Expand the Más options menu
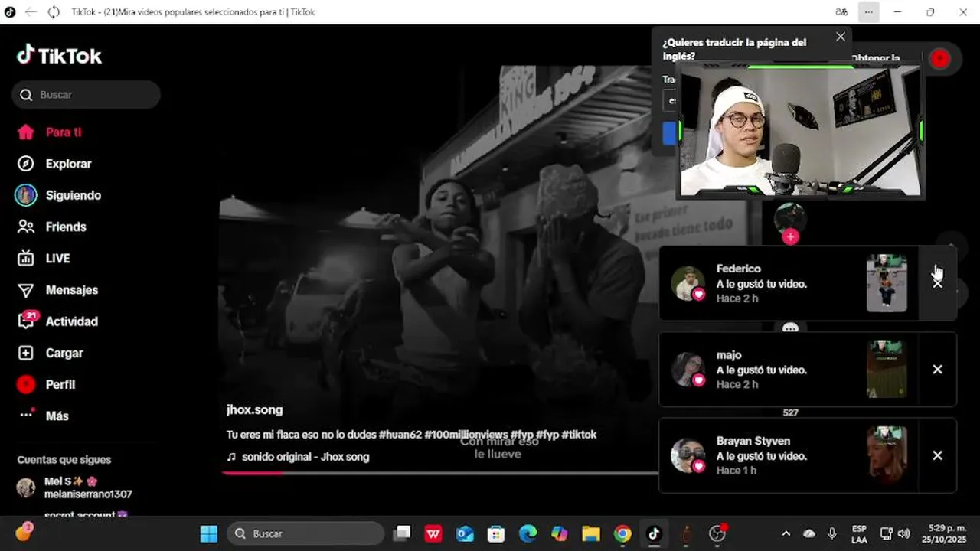The height and width of the screenshot is (551, 980). pyautogui.click(x=44, y=416)
